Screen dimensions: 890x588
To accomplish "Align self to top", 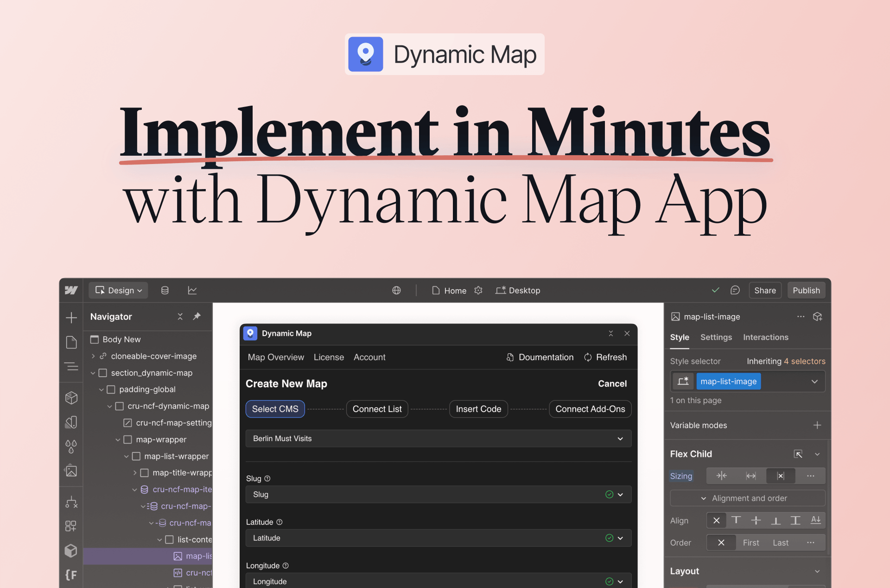I will click(x=736, y=520).
